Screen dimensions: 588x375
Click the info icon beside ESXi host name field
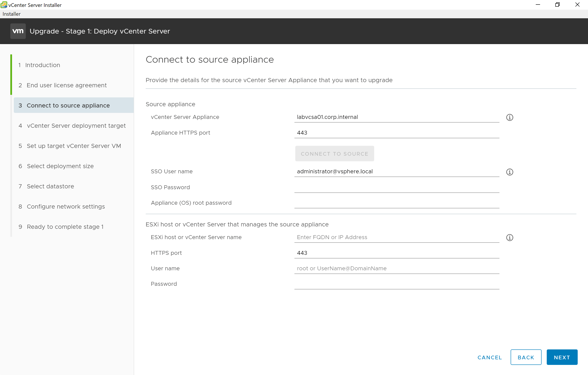(x=509, y=237)
